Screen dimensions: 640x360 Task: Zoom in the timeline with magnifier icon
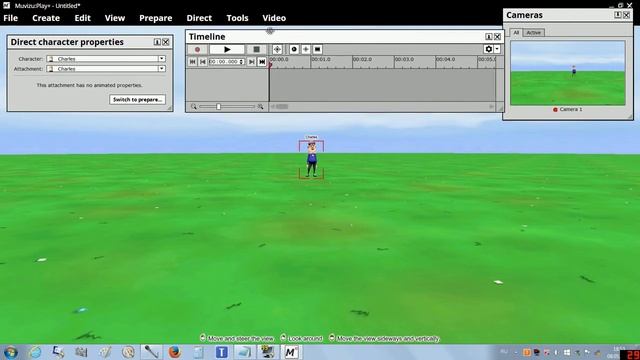coord(260,107)
